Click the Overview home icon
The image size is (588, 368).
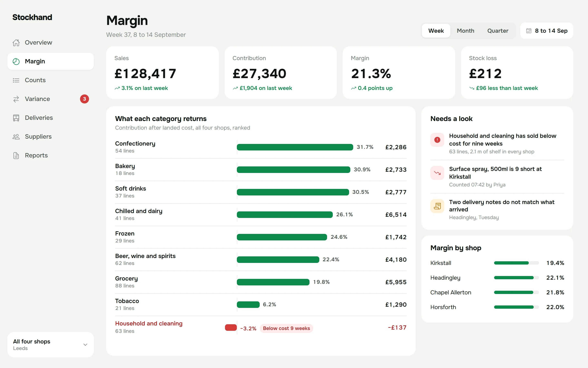pos(16,43)
